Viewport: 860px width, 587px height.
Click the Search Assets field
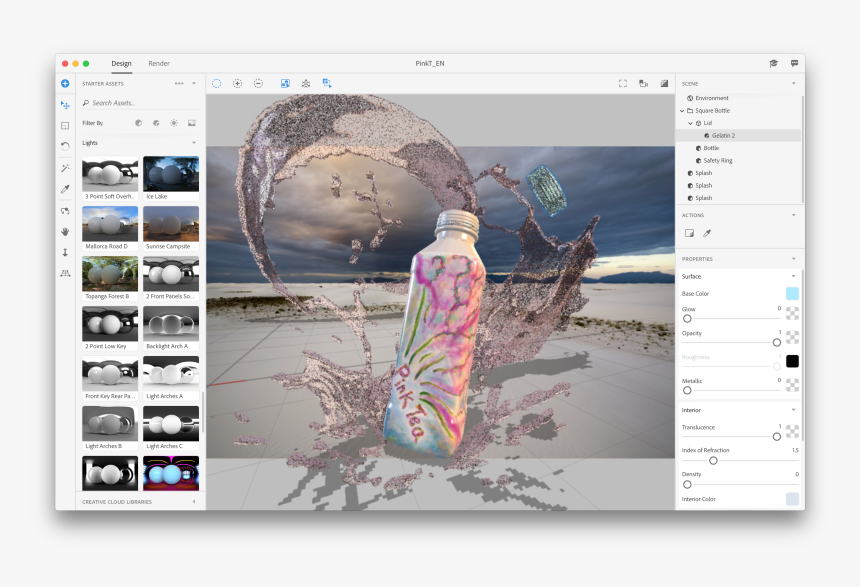tap(140, 103)
